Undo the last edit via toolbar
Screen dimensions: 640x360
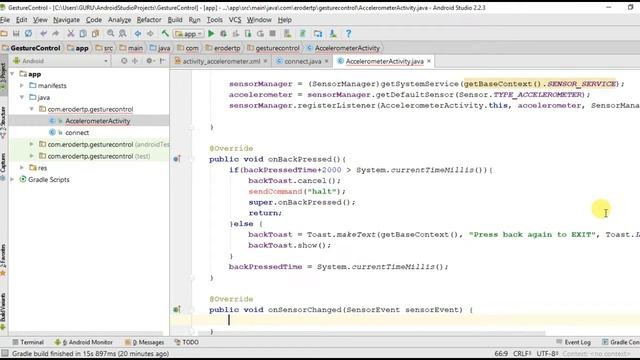point(43,33)
